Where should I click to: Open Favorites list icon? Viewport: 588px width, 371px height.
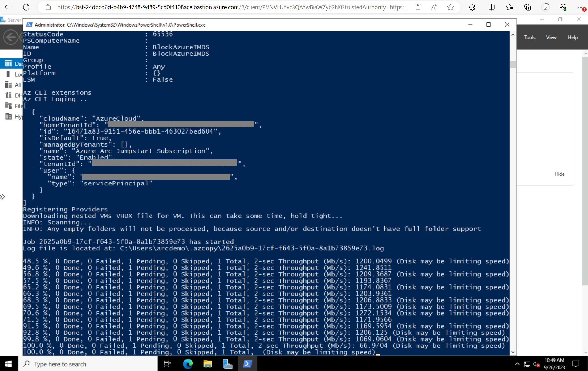pos(509,7)
